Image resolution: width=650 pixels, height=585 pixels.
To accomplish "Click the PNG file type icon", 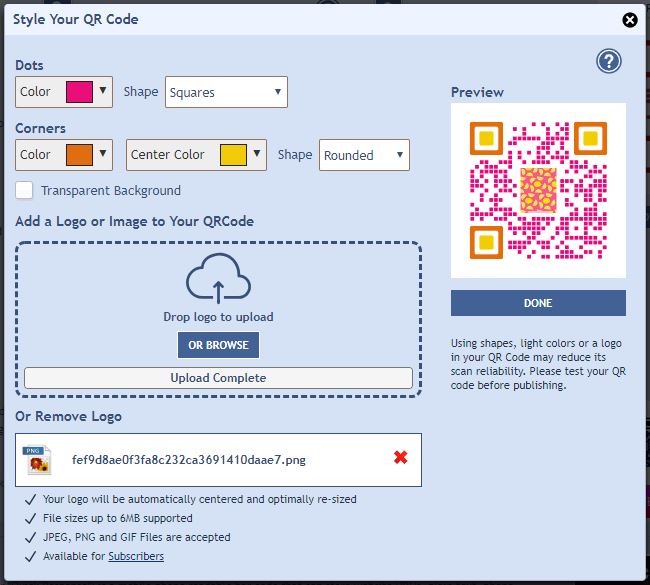I will tap(37, 459).
